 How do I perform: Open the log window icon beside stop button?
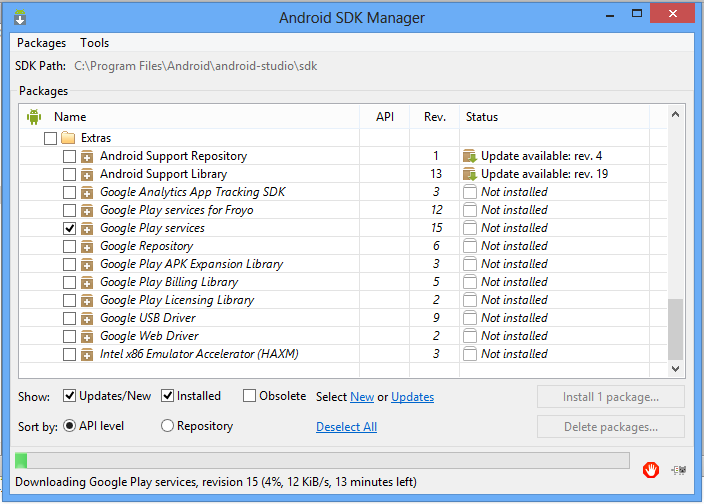click(679, 470)
